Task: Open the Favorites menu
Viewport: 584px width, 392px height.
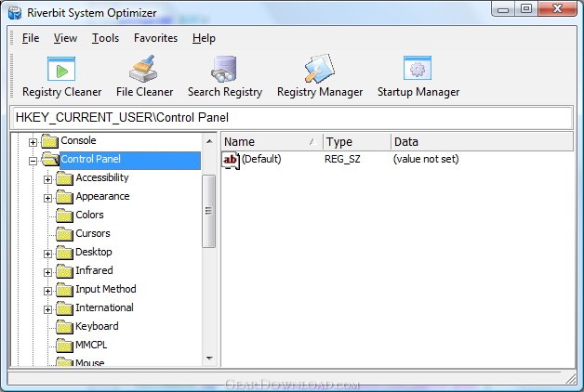Action: pyautogui.click(x=155, y=38)
